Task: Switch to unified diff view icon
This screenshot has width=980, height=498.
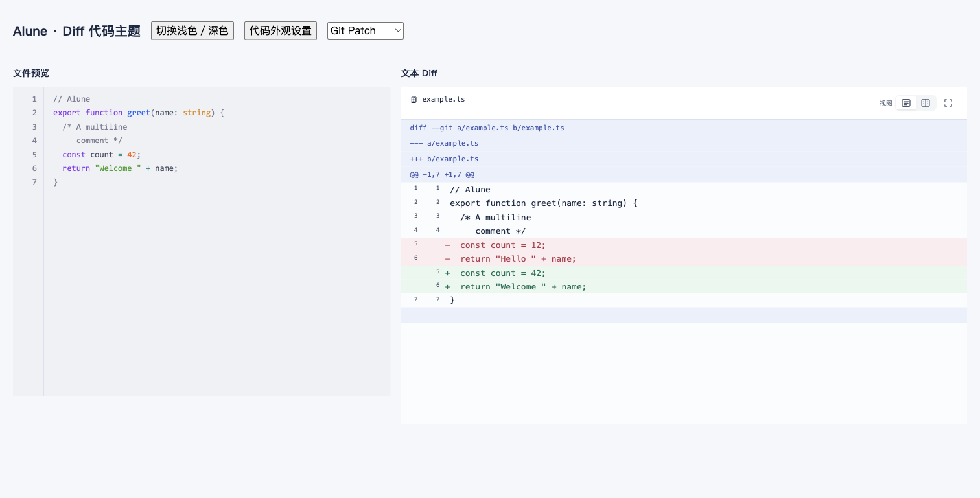Action: tap(906, 103)
